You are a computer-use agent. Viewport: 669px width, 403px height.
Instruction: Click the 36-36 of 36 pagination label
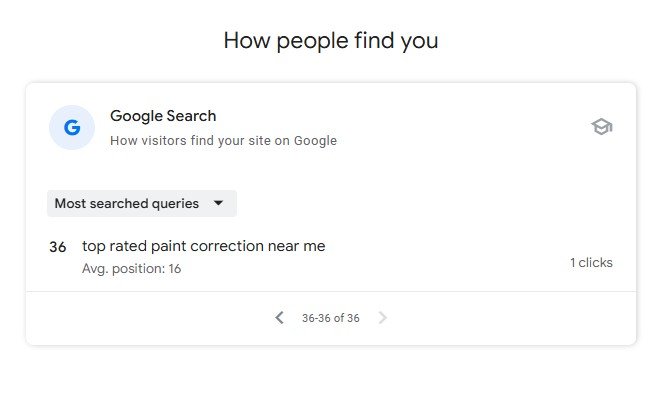[331, 318]
